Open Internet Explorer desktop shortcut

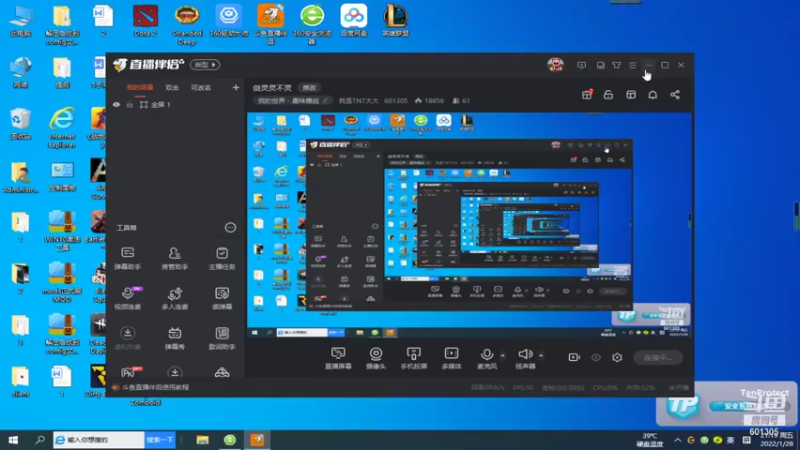62,127
